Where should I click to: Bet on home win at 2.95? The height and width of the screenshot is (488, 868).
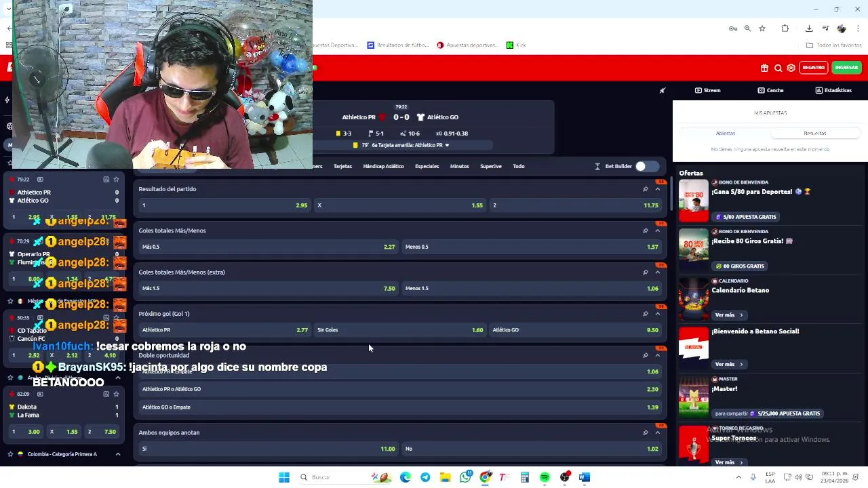tap(224, 205)
